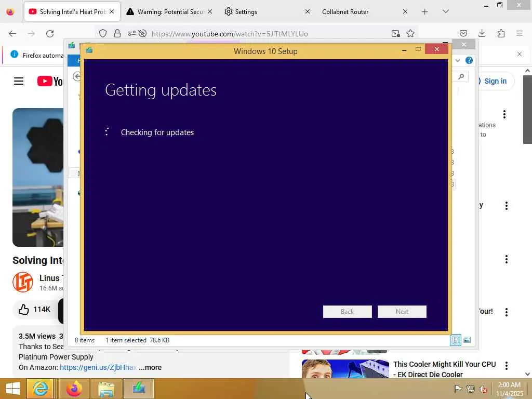This screenshot has height=399, width=532.
Task: Minimize the Windows 10 Setup window
Action: [x=404, y=50]
